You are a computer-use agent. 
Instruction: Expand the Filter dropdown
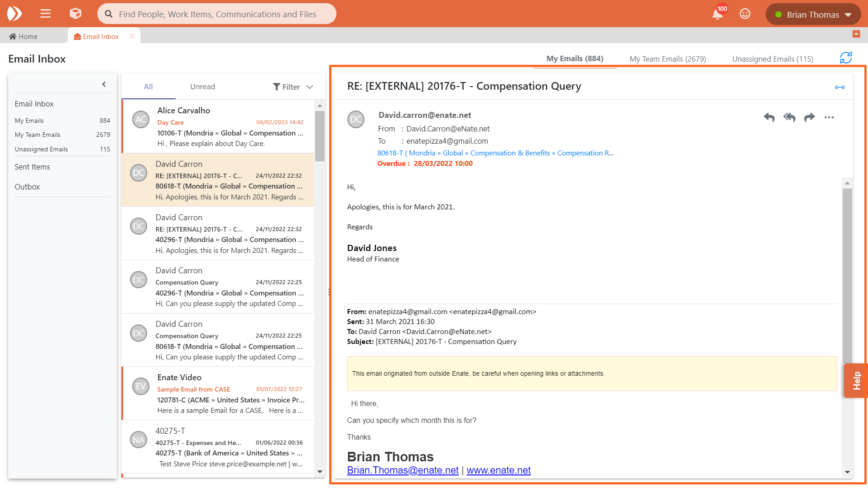[x=293, y=87]
